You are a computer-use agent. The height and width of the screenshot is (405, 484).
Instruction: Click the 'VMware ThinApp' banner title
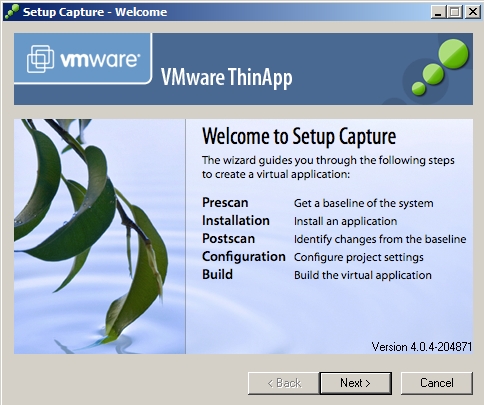click(227, 77)
